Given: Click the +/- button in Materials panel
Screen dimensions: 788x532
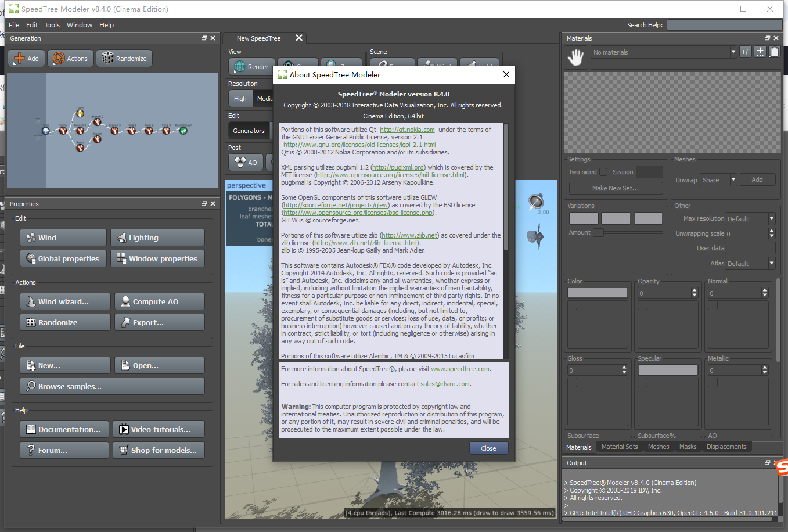Looking at the screenshot, I should (746, 52).
